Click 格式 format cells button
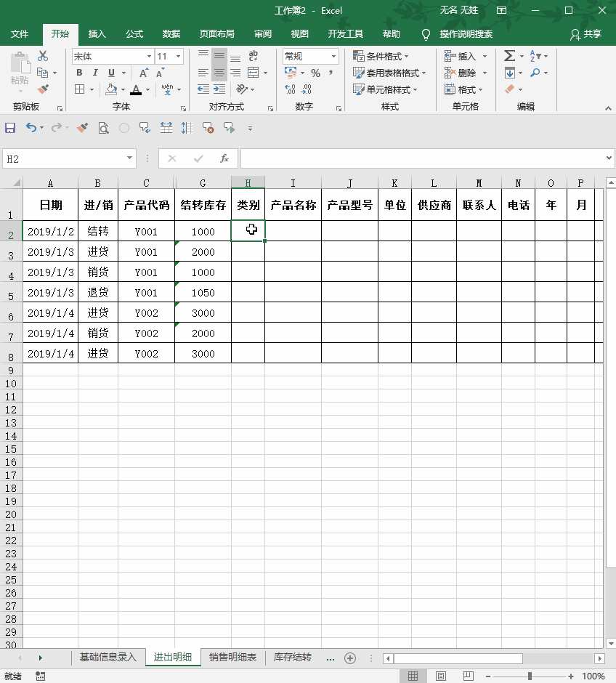The image size is (616, 683). (463, 89)
